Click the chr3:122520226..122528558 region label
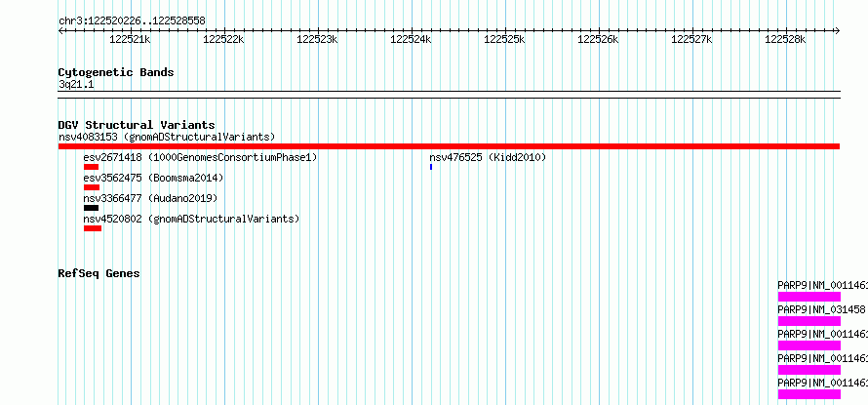The image size is (868, 405). click(132, 21)
